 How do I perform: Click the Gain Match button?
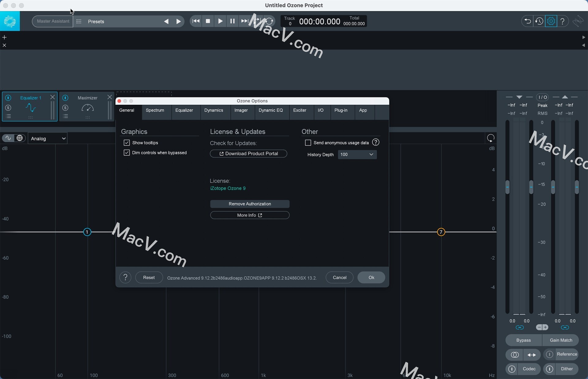click(x=561, y=340)
